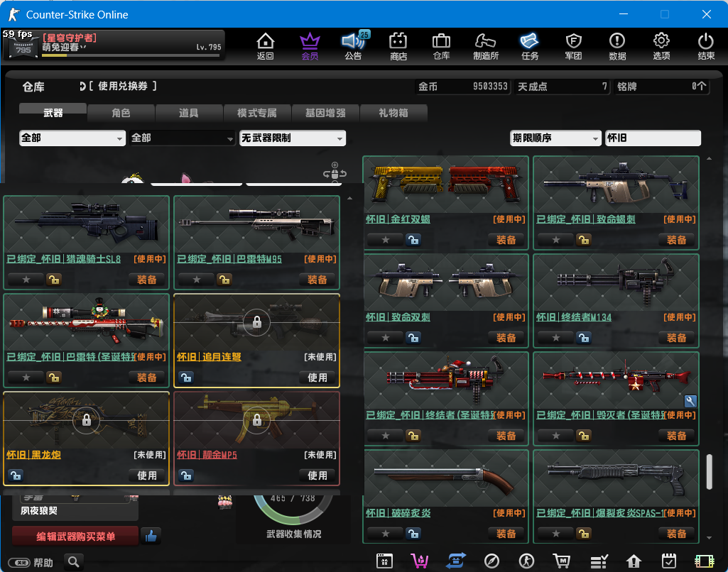Click the running figure icon in bottom bar

pyautogui.click(x=526, y=561)
